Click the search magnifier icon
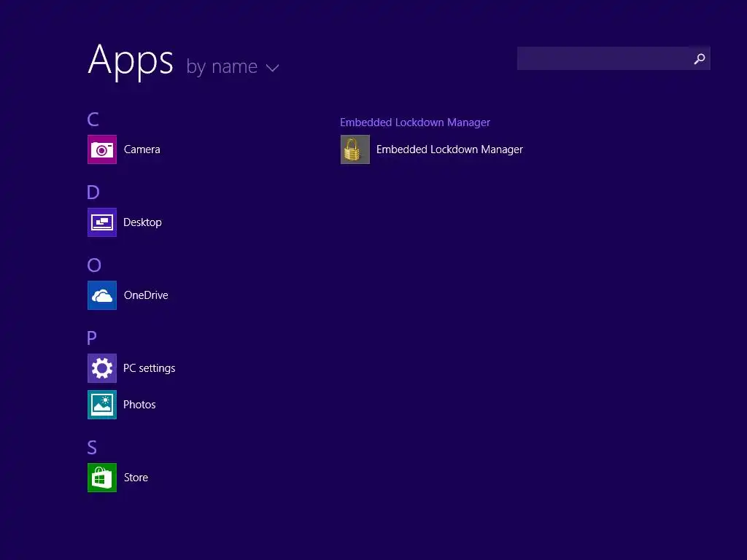The width and height of the screenshot is (747, 560). (700, 58)
